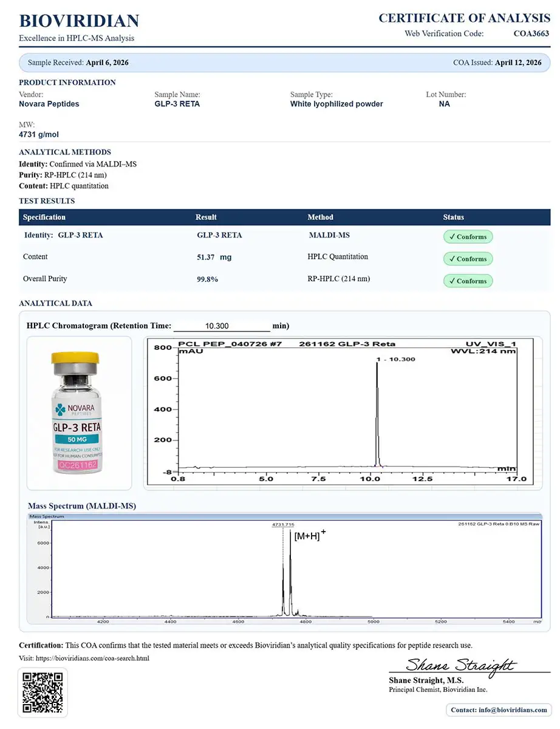Click the ANALYTICAL METHODS section heading

(65, 152)
